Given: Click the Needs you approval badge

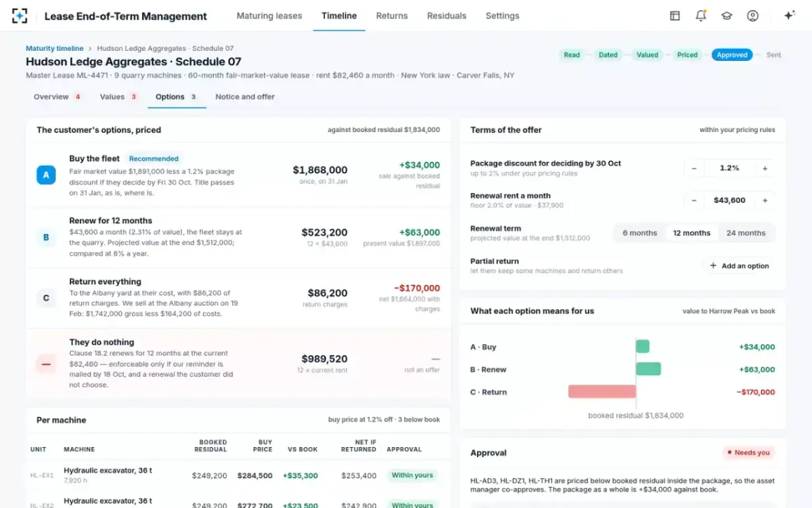Looking at the screenshot, I should pyautogui.click(x=748, y=452).
